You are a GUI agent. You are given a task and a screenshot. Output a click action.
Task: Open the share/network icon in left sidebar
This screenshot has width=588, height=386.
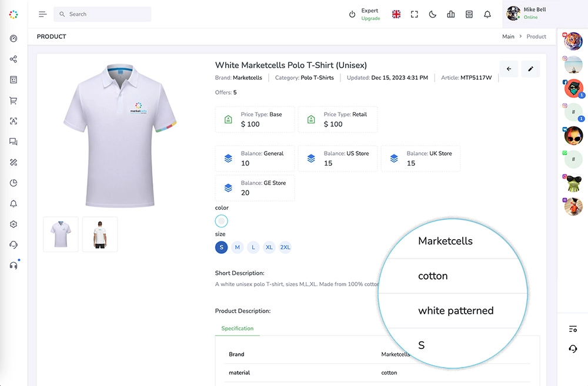[x=14, y=59]
